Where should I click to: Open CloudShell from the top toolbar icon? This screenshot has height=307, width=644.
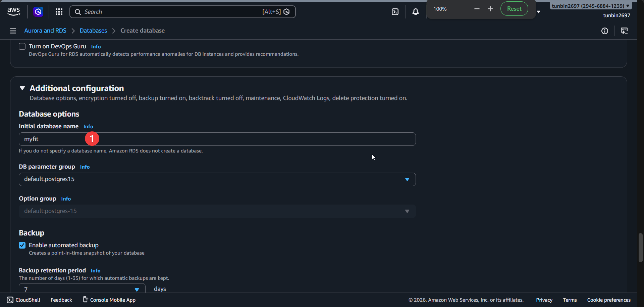pos(395,12)
